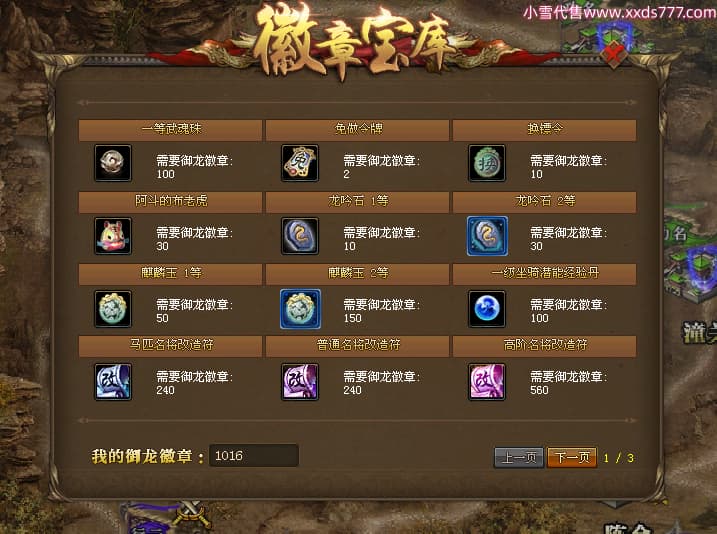Click the 麒麟玉 2等 item header

[358, 274]
